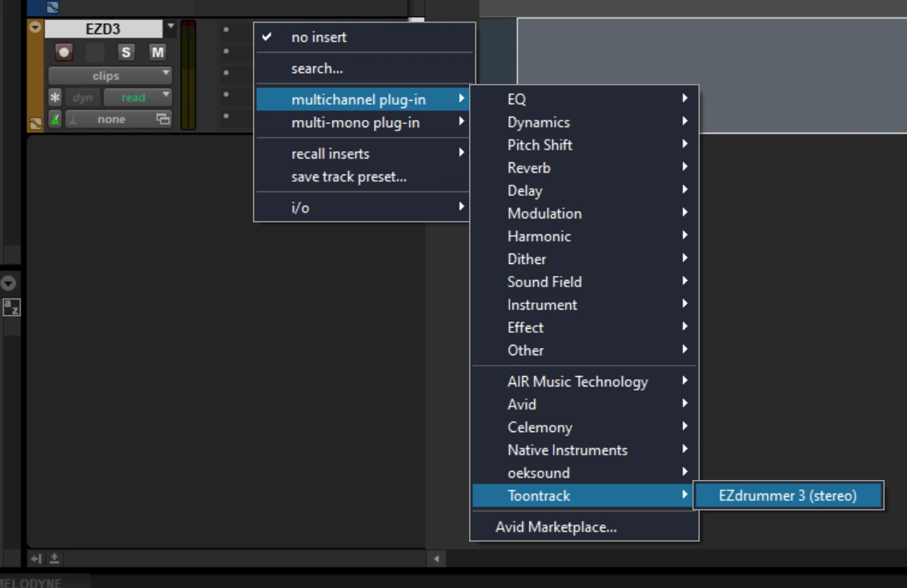Click the freeze snowflake icon on EZD3

point(55,98)
